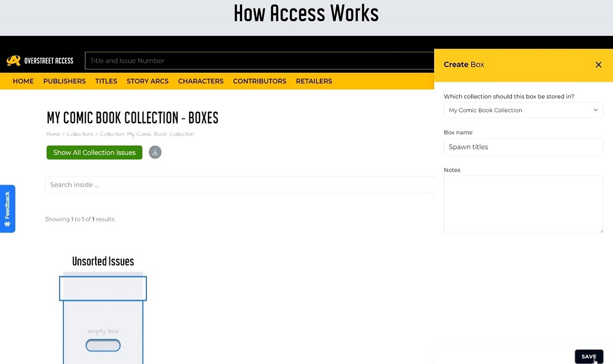Focus the Title and Issue Number search field
The image size is (613, 364).
[259, 60]
